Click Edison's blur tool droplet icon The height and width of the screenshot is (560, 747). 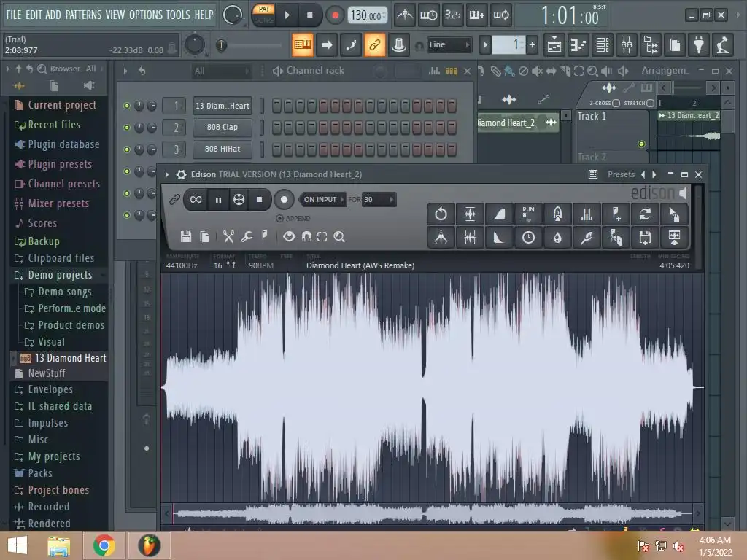tap(557, 237)
